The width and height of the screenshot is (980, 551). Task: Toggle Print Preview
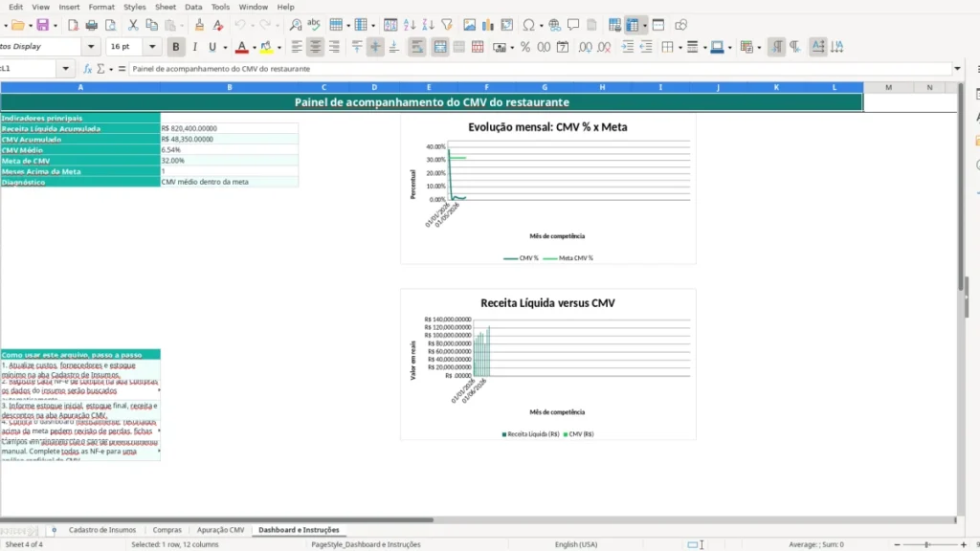[111, 25]
